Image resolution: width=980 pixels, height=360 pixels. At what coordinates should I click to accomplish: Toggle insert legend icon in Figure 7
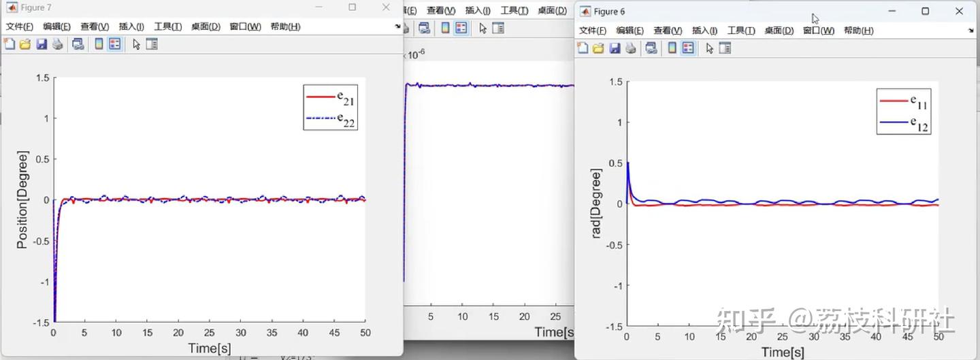(115, 44)
